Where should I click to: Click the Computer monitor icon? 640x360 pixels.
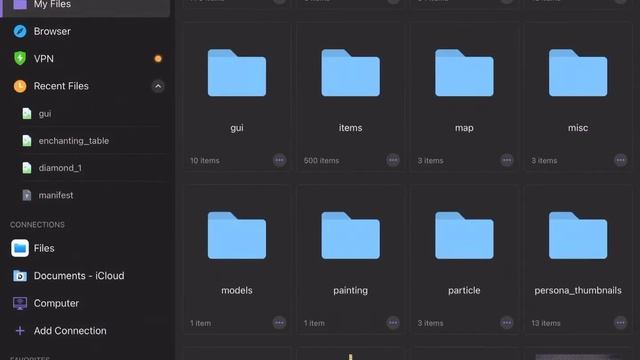click(x=20, y=303)
